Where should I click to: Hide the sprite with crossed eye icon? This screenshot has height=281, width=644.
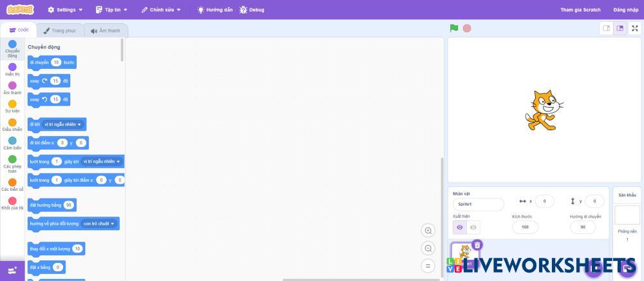click(x=473, y=228)
